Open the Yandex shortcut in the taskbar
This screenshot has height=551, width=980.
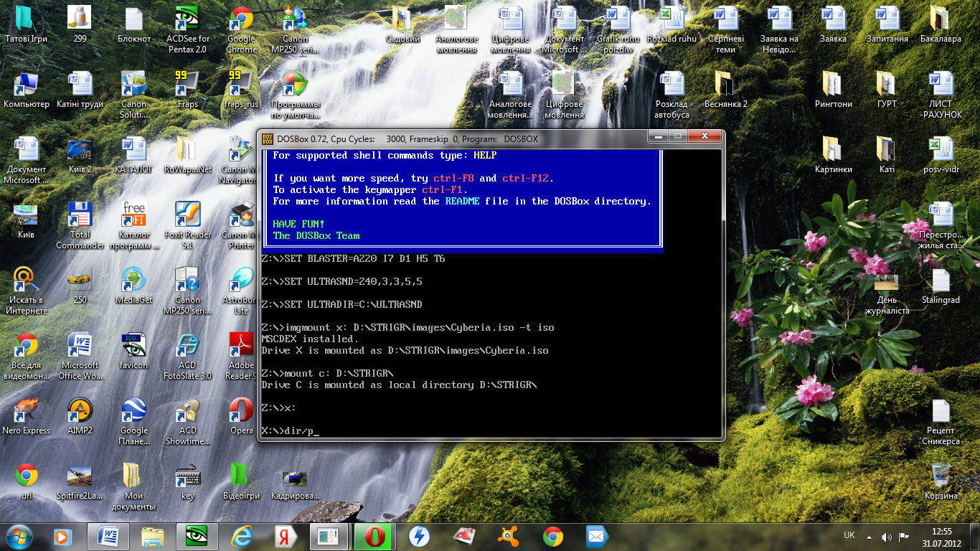286,536
